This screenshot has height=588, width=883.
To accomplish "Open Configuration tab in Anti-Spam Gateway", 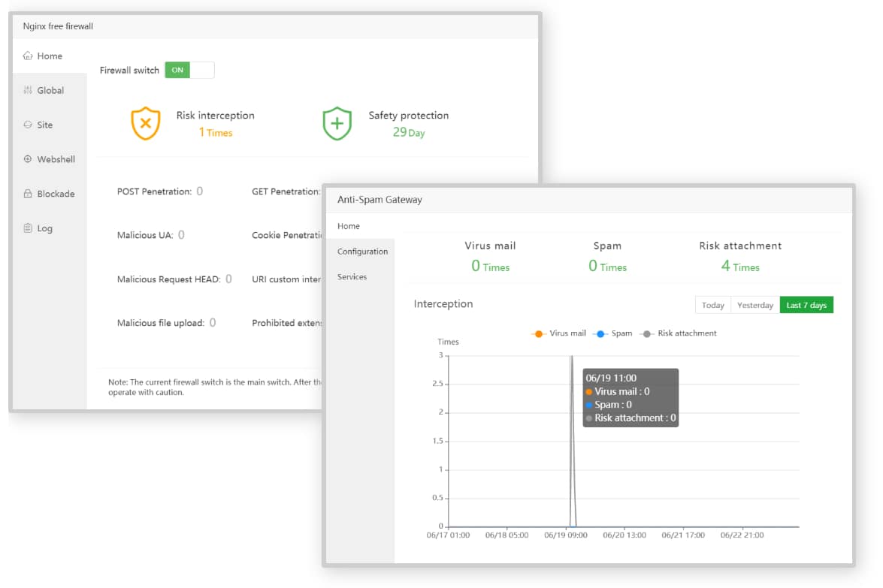I will tap(362, 252).
